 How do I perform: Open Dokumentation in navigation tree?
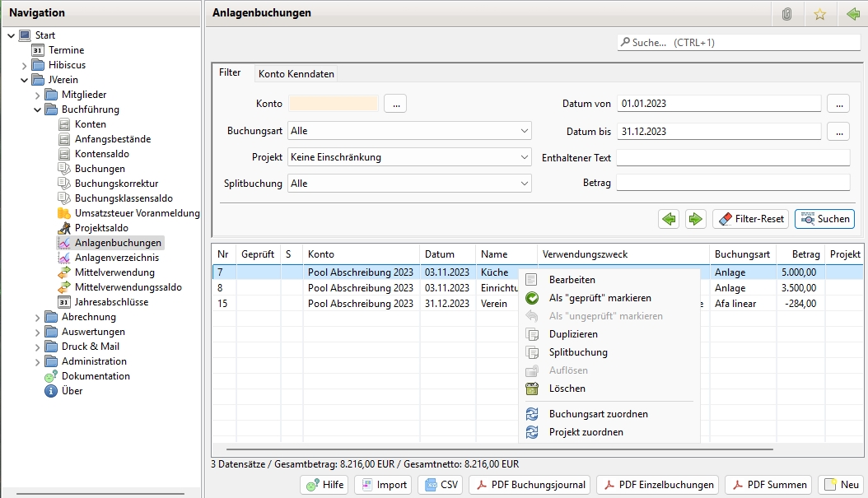pyautogui.click(x=95, y=376)
